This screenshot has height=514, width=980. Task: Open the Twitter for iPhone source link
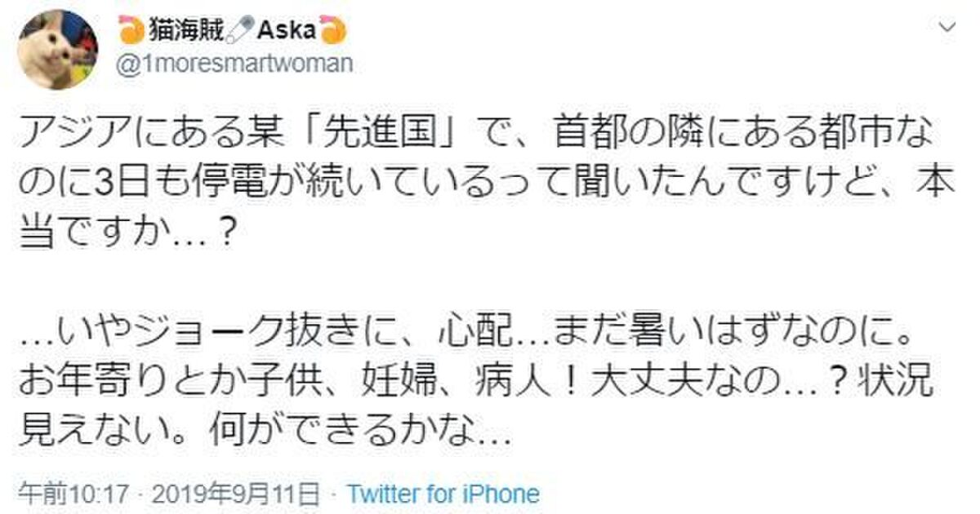(x=443, y=494)
